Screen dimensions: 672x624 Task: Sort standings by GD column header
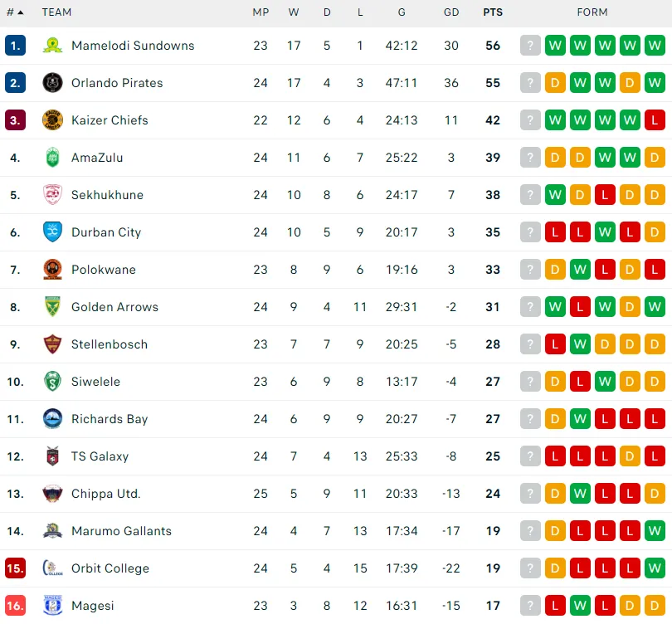(x=451, y=12)
